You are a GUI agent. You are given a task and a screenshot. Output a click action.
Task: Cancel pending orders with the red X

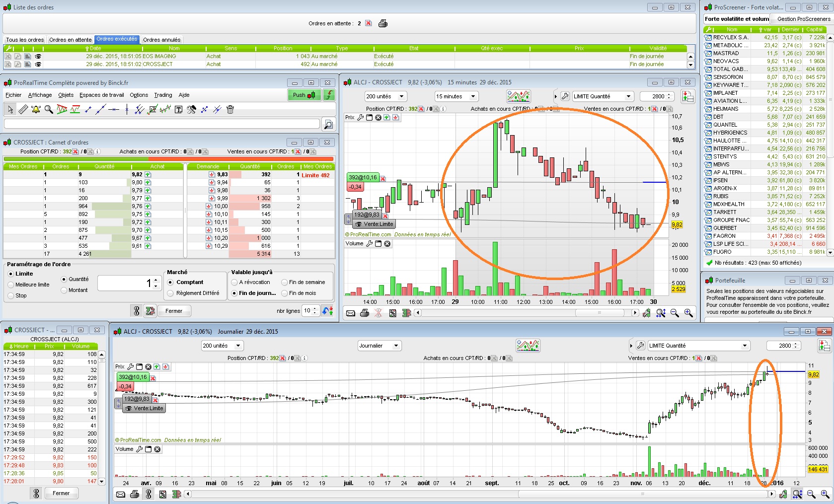coord(368,23)
